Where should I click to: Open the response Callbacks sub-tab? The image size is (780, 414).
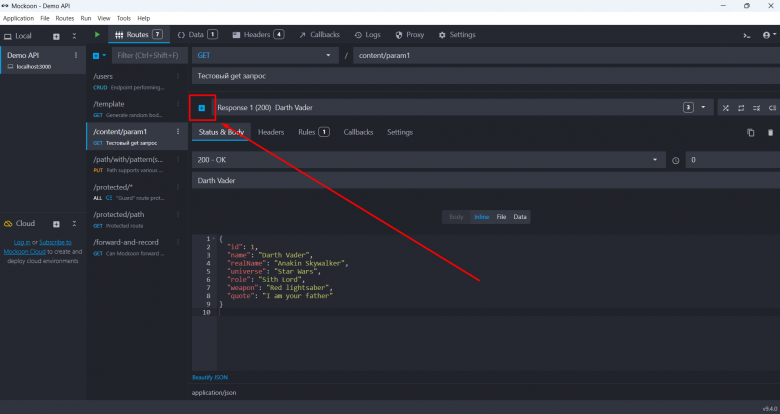358,132
